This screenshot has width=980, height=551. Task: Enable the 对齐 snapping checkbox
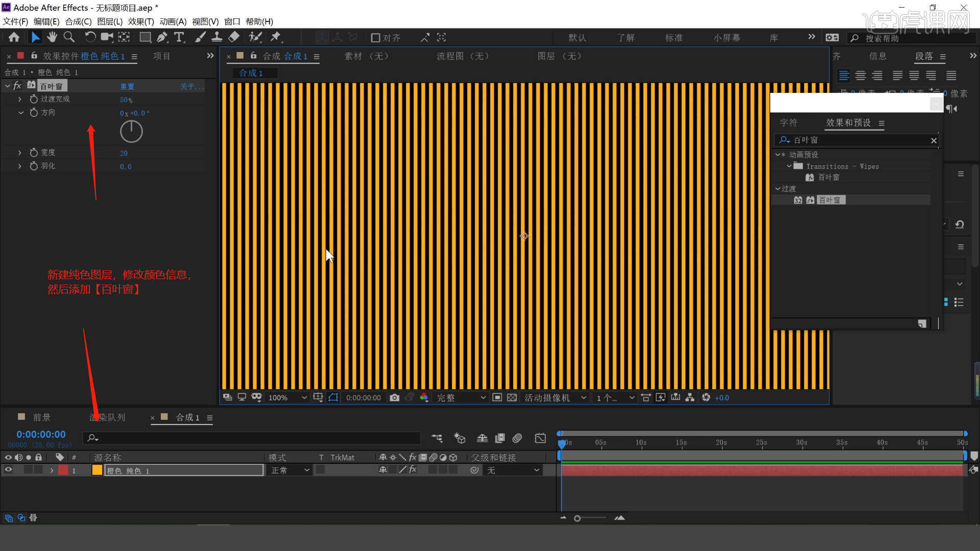tap(376, 38)
